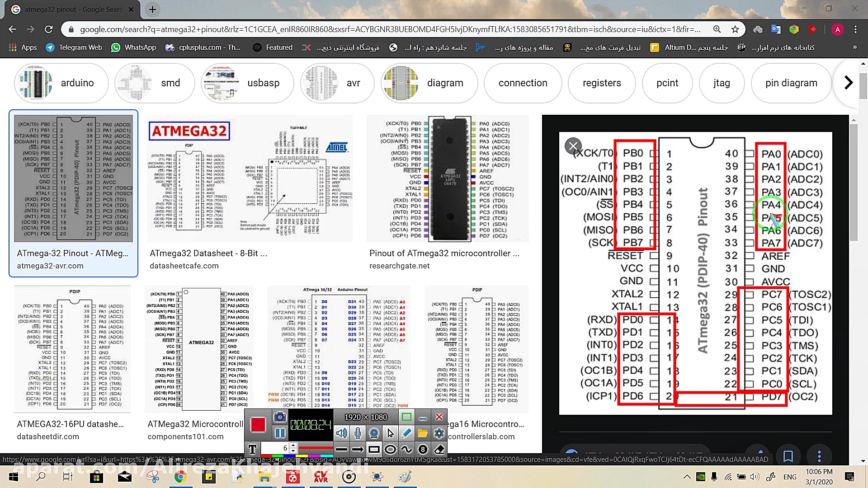Screen dimensions: 868x488
Task: Toggle speaker audio capture in recorder
Action: coord(341,433)
